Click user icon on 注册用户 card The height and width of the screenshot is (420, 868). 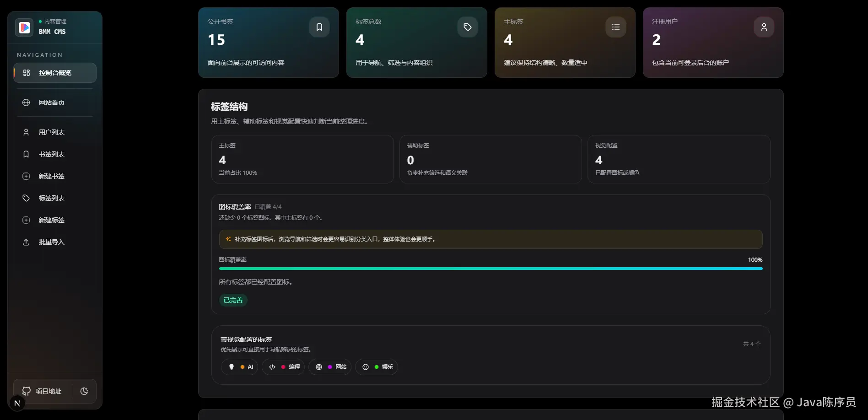coord(764,27)
